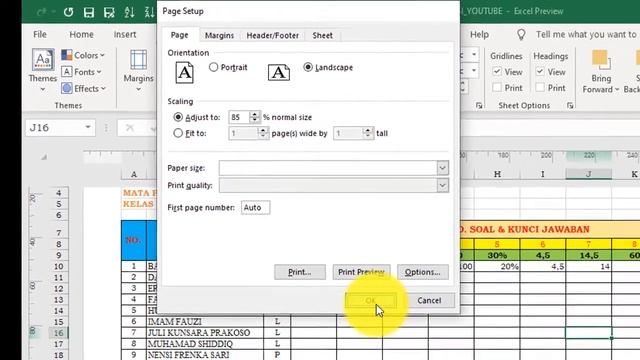Click the Print Preview button
The height and width of the screenshot is (360, 640).
[x=361, y=272]
